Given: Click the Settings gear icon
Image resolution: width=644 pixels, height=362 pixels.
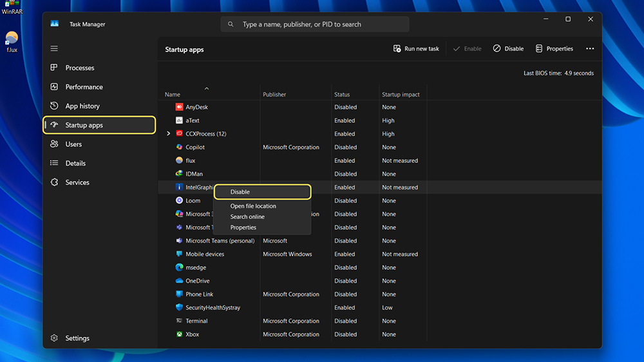Looking at the screenshot, I should pyautogui.click(x=54, y=338).
